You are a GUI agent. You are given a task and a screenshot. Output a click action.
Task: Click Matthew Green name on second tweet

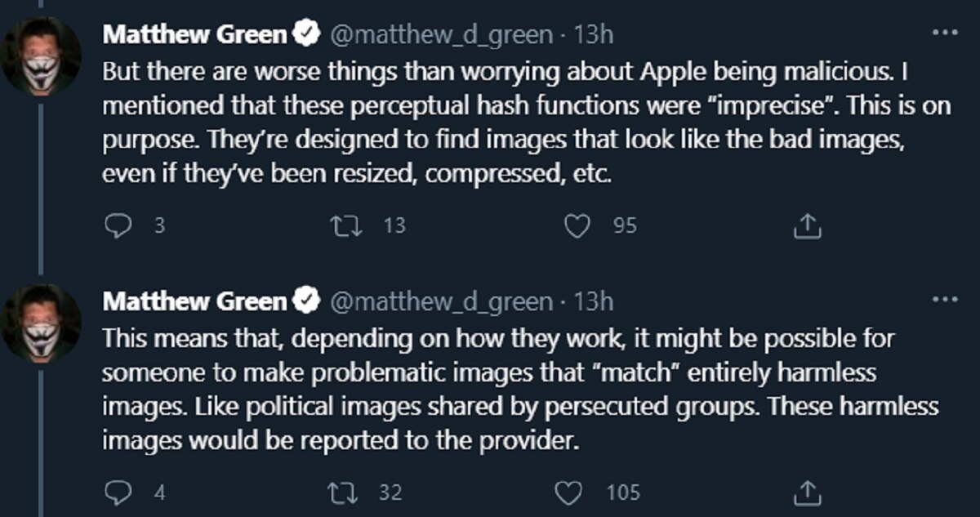click(195, 301)
